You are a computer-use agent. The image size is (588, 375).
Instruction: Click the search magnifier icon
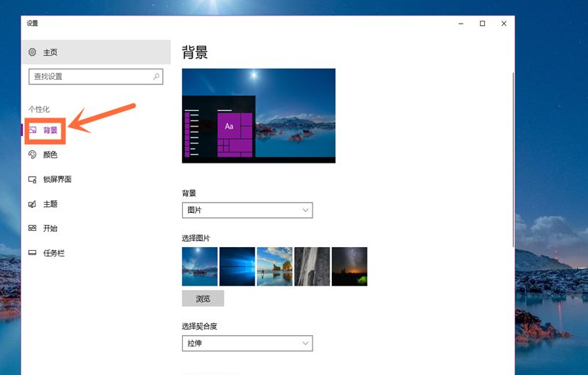pyautogui.click(x=156, y=76)
